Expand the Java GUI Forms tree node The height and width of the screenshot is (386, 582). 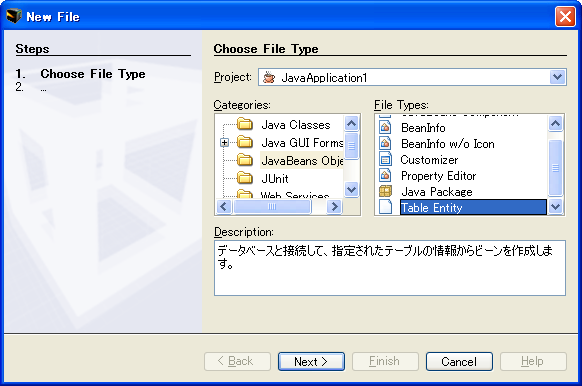pyautogui.click(x=224, y=143)
